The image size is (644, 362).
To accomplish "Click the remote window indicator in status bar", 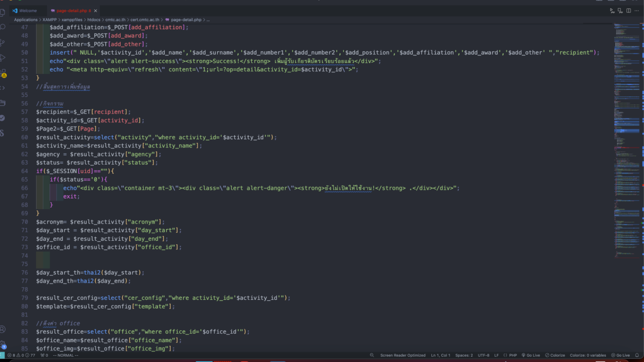I will (x=2, y=355).
